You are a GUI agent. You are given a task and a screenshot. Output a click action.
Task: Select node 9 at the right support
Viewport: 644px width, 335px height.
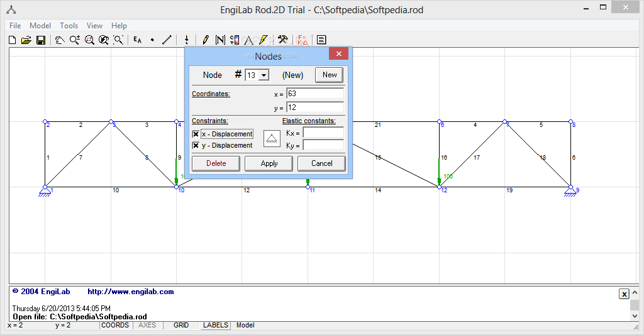pyautogui.click(x=570, y=187)
